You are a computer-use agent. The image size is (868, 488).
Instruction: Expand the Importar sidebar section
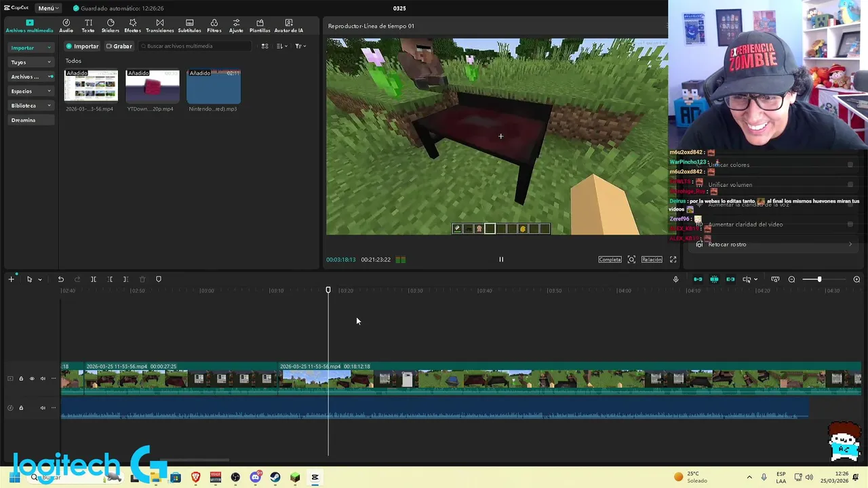pos(31,47)
